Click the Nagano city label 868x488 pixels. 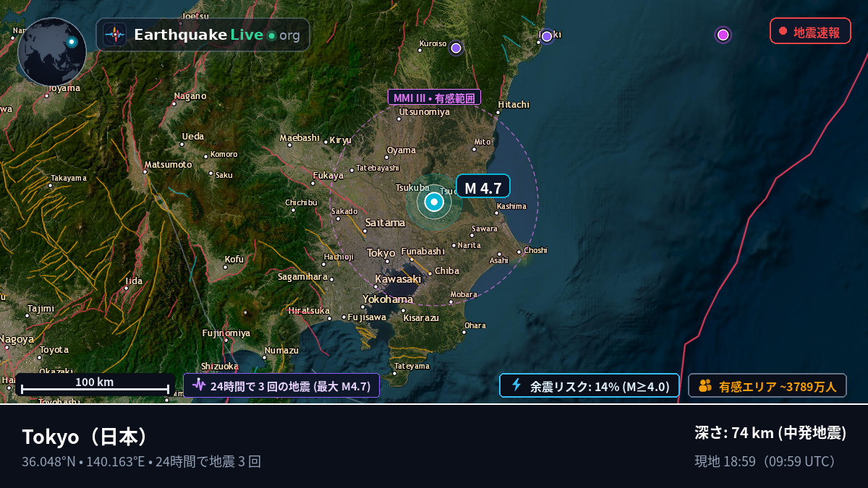point(190,95)
